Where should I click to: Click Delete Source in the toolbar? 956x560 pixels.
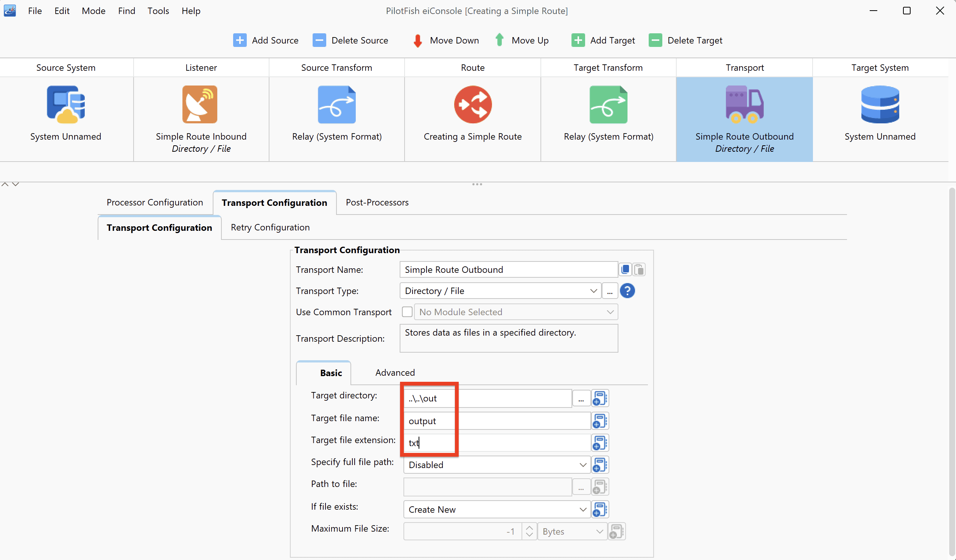[x=350, y=40]
